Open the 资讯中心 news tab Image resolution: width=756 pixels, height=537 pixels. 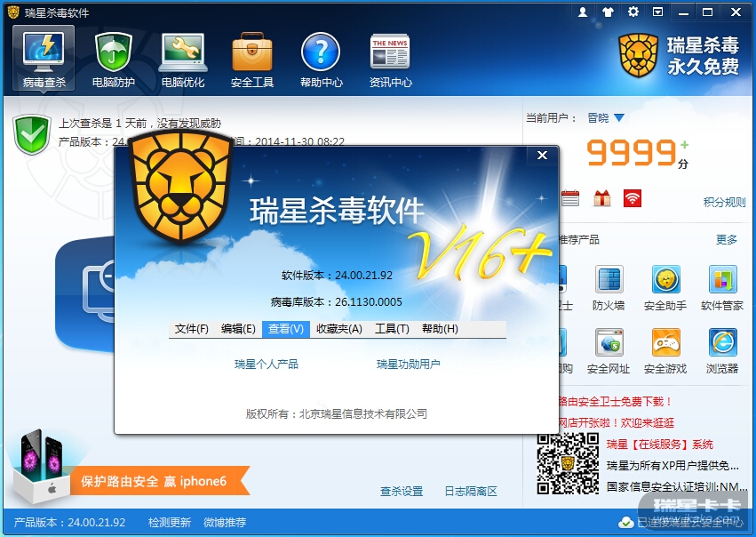pyautogui.click(x=391, y=60)
